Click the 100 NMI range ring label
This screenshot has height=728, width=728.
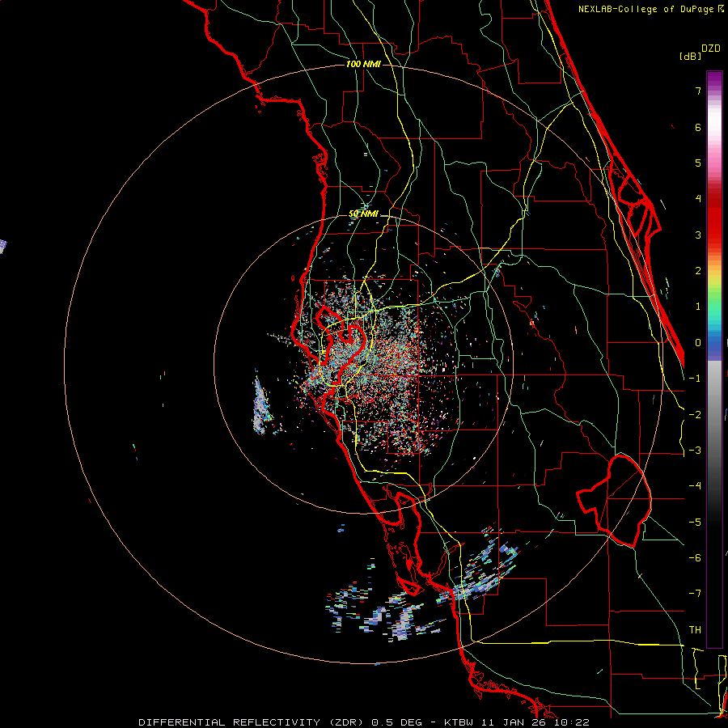coord(363,64)
